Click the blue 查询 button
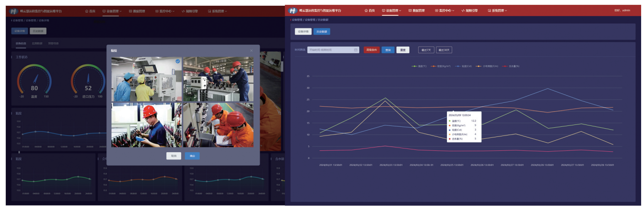This screenshot has height=208, width=644. tap(388, 50)
